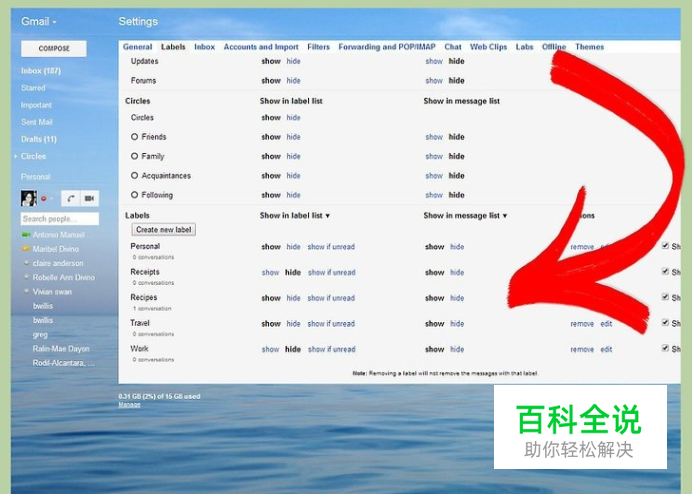Switch to the General settings tab
Screen dimensions: 692x494
[x=137, y=47]
